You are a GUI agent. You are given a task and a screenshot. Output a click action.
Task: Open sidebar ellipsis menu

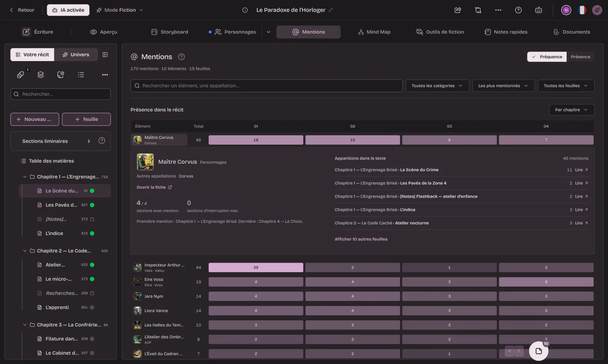[105, 75]
